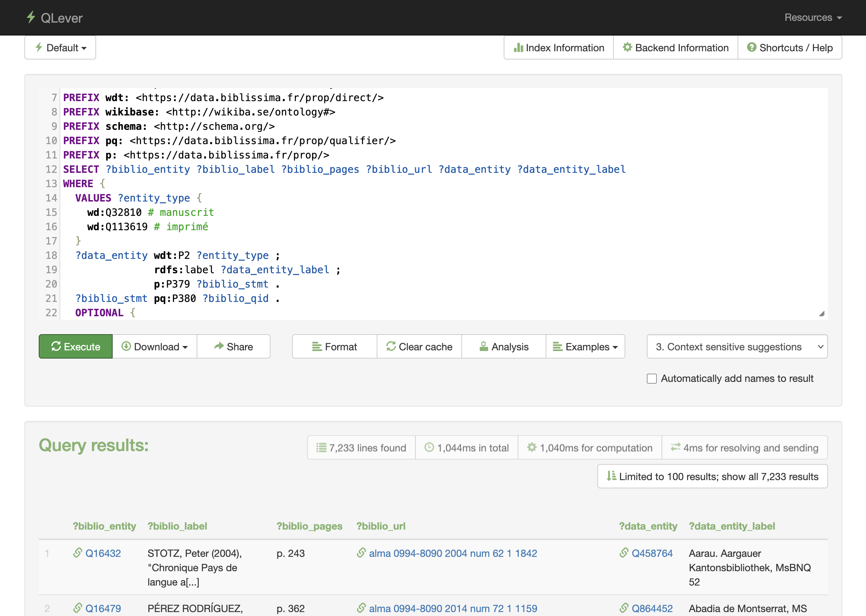Open biblio entity link Q16432
Image resolution: width=866 pixels, height=616 pixels.
pos(103,553)
